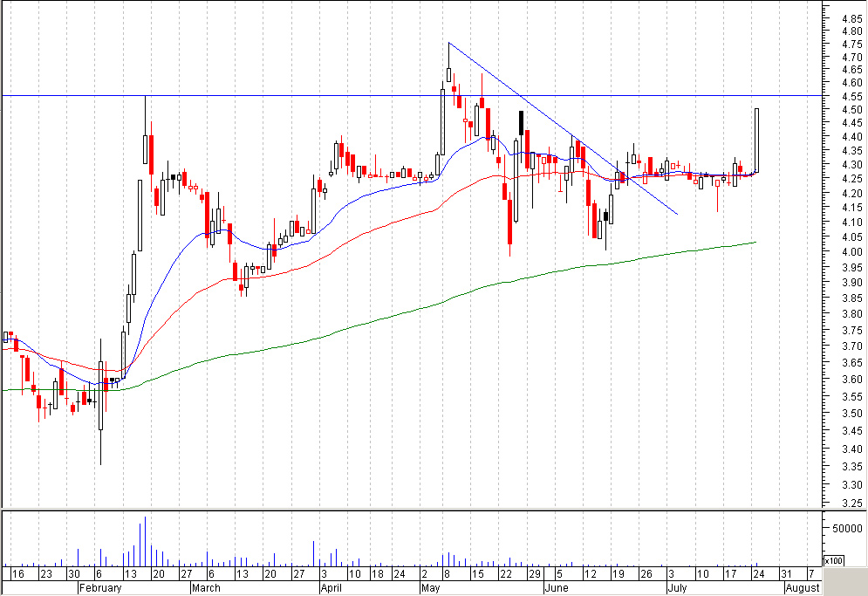Select the August month label
The height and width of the screenshot is (596, 868).
coord(802,588)
